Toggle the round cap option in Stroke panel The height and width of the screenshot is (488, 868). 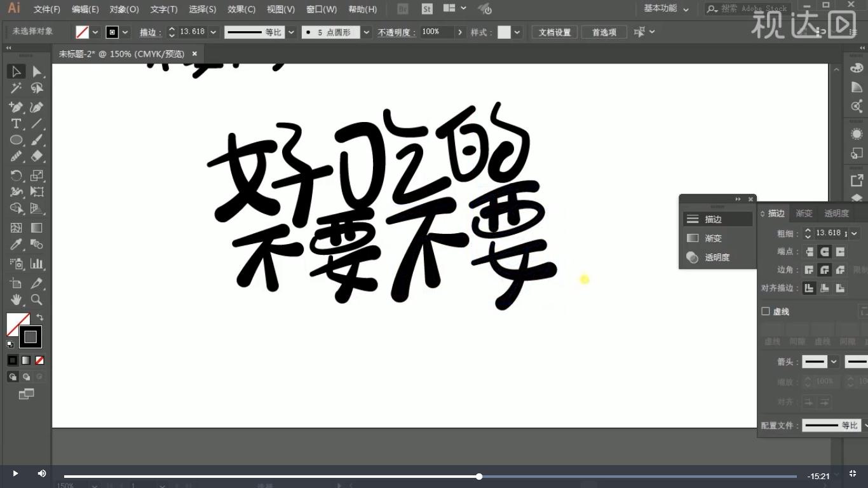824,252
